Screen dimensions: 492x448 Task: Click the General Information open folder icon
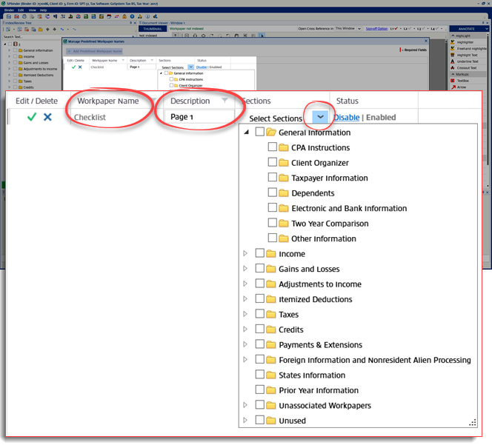[270, 132]
